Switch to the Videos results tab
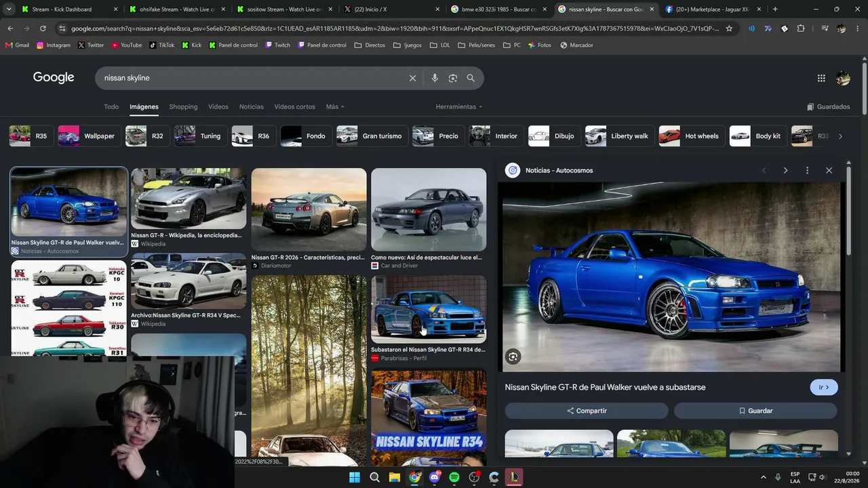Screen dimensions: 868x488 point(218,106)
